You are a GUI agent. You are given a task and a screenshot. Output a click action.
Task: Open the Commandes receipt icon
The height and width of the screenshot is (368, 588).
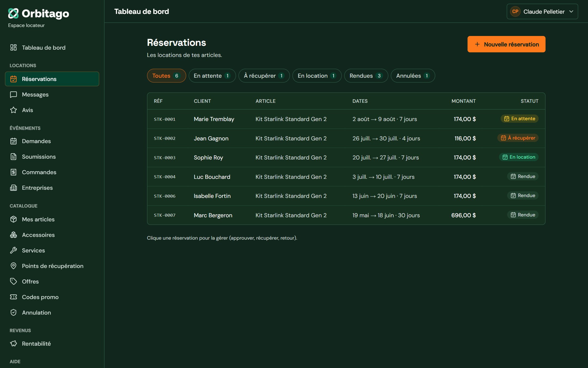[13, 172]
